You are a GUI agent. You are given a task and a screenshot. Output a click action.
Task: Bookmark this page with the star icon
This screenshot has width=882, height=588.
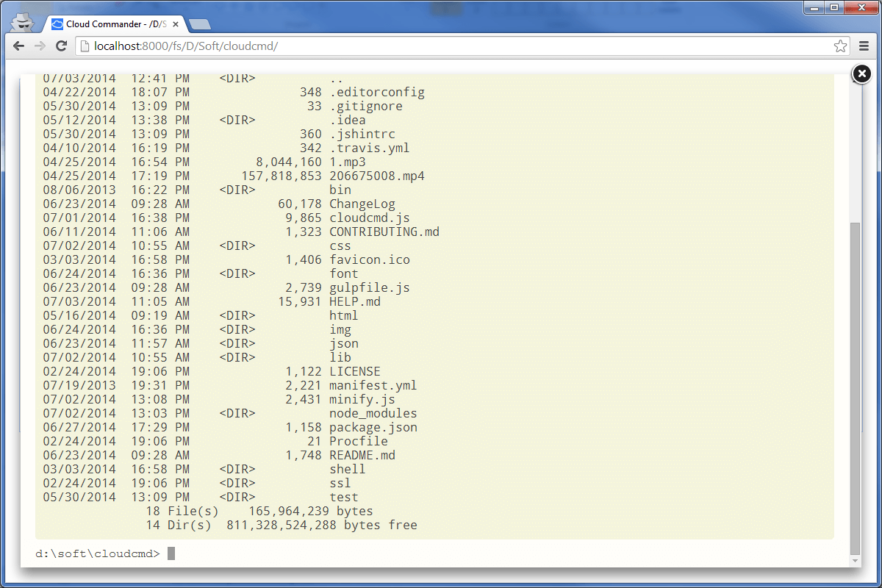[841, 46]
